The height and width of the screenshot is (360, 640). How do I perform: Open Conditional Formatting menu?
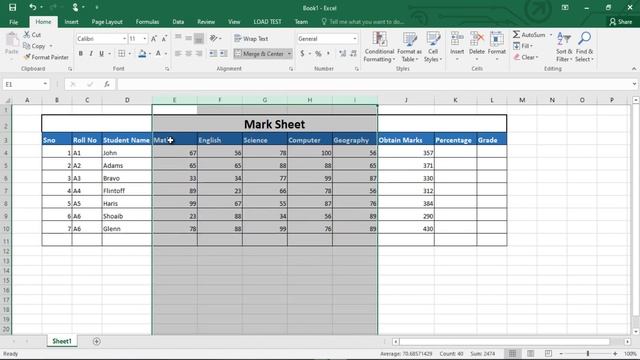pyautogui.click(x=380, y=47)
